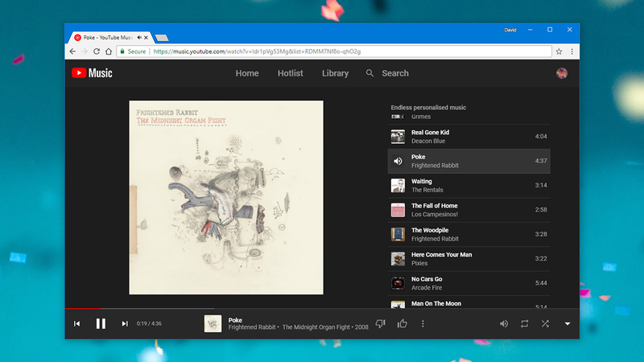Click the No Cars Go thumbnail
This screenshot has height=362, width=644.
click(x=398, y=283)
